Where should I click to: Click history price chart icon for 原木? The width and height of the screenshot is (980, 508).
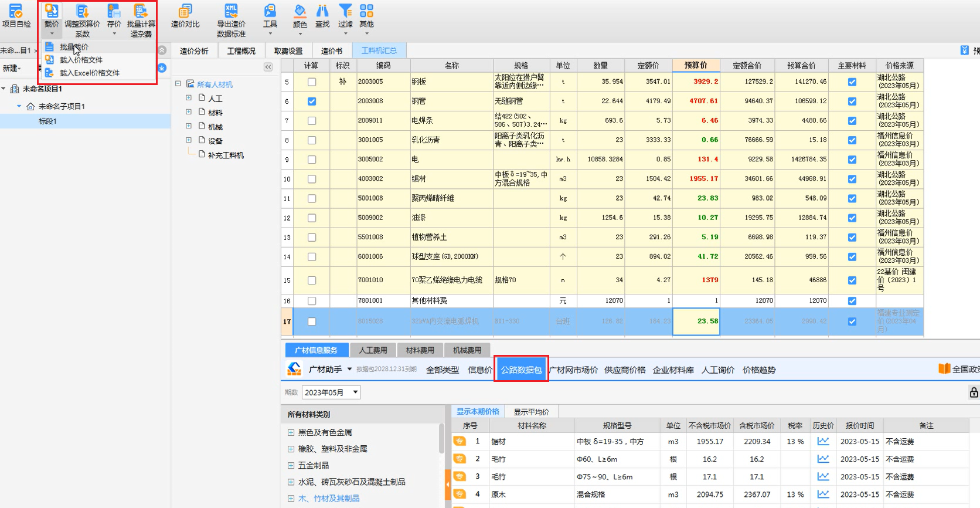coord(824,495)
